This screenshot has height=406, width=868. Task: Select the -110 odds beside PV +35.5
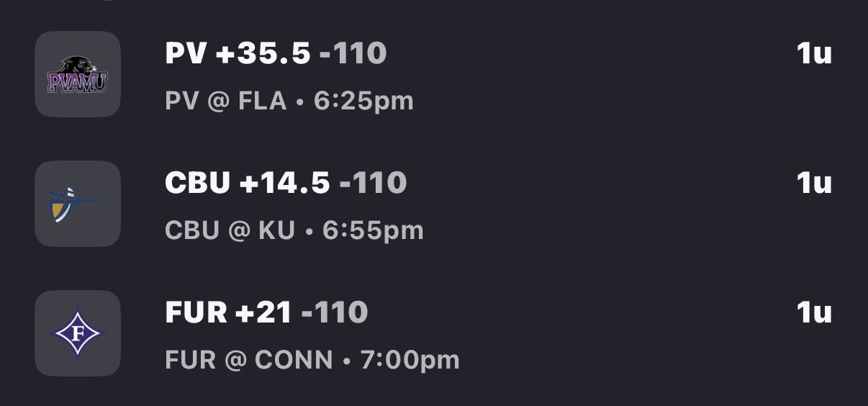353,54
